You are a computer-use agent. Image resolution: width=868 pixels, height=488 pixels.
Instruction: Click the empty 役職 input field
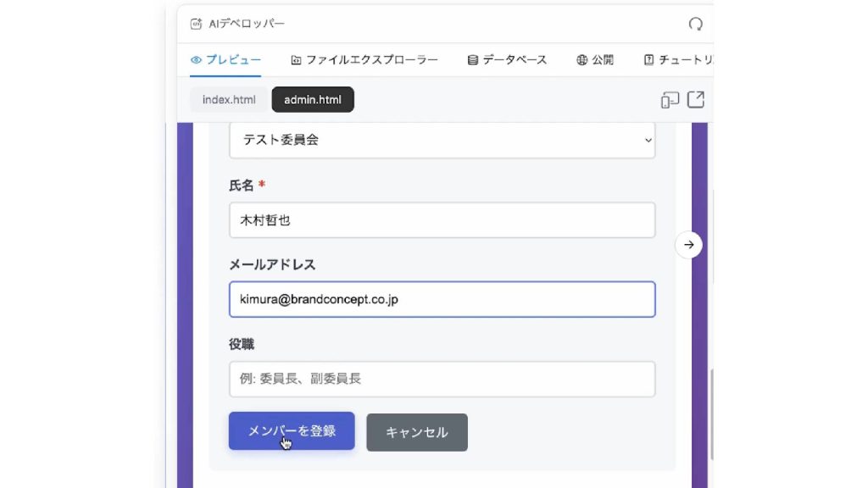click(442, 379)
